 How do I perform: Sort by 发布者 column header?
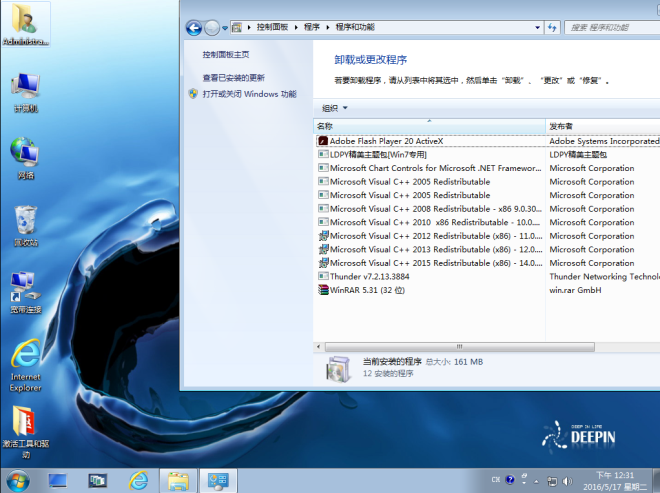click(x=603, y=126)
